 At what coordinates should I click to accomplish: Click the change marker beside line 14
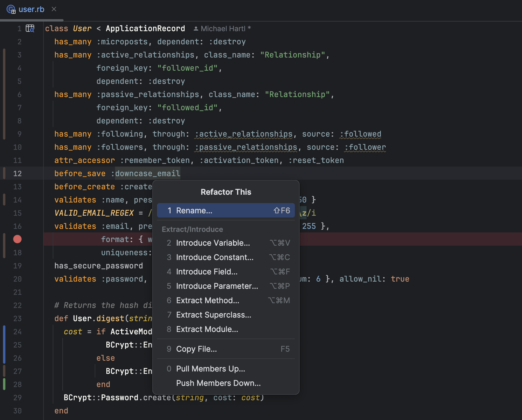[x=4, y=200]
